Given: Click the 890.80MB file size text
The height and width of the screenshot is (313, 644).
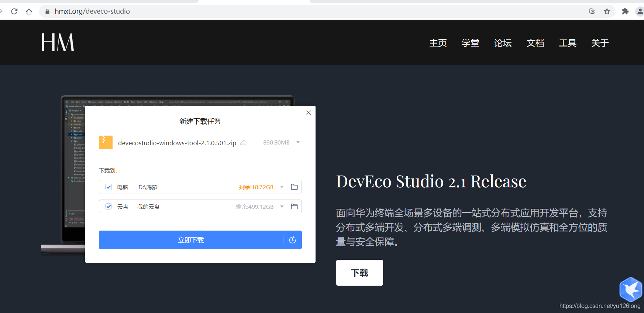Looking at the screenshot, I should pos(276,143).
